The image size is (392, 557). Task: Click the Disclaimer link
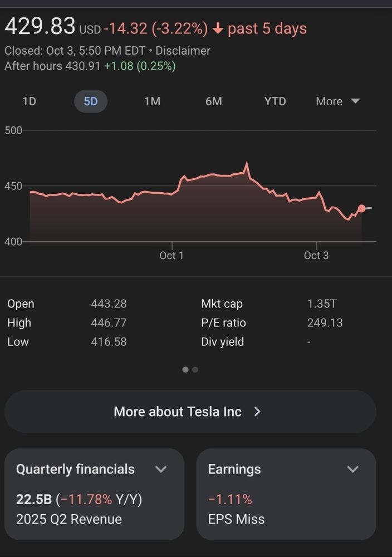coord(183,51)
